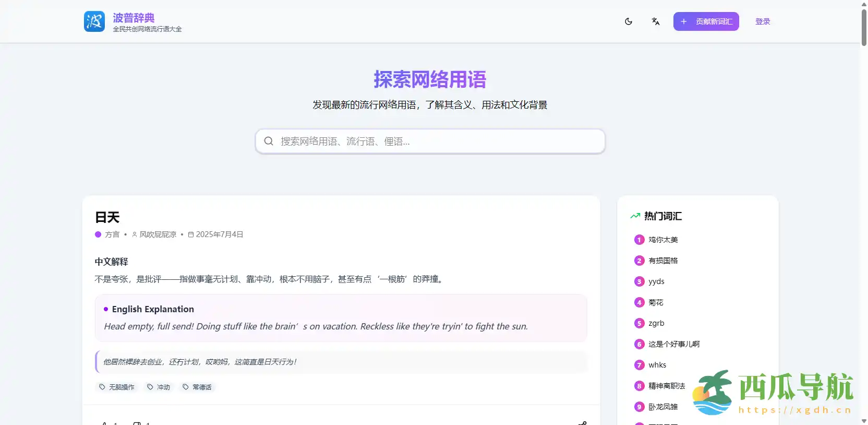Select the 常德话 tag
The height and width of the screenshot is (425, 868).
[197, 387]
